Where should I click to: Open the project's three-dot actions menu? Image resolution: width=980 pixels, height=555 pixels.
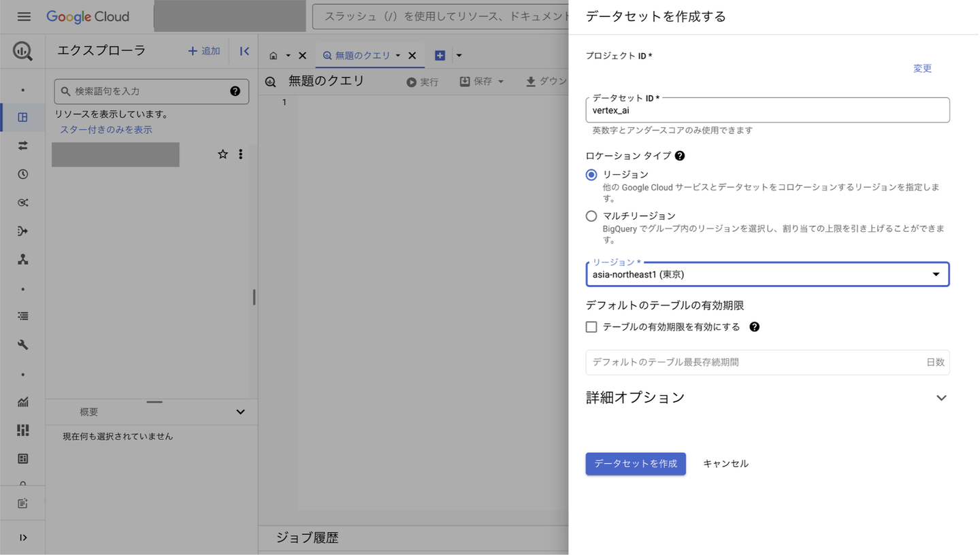tap(240, 154)
